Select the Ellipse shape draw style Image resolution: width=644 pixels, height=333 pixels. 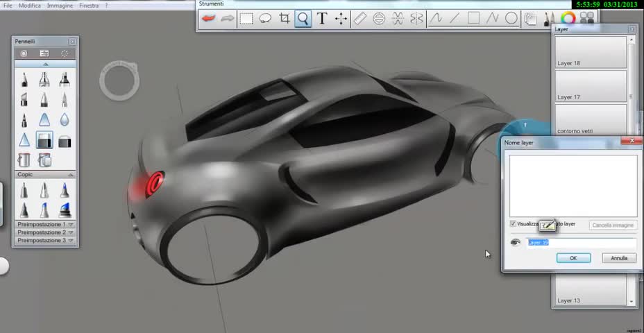(x=511, y=19)
